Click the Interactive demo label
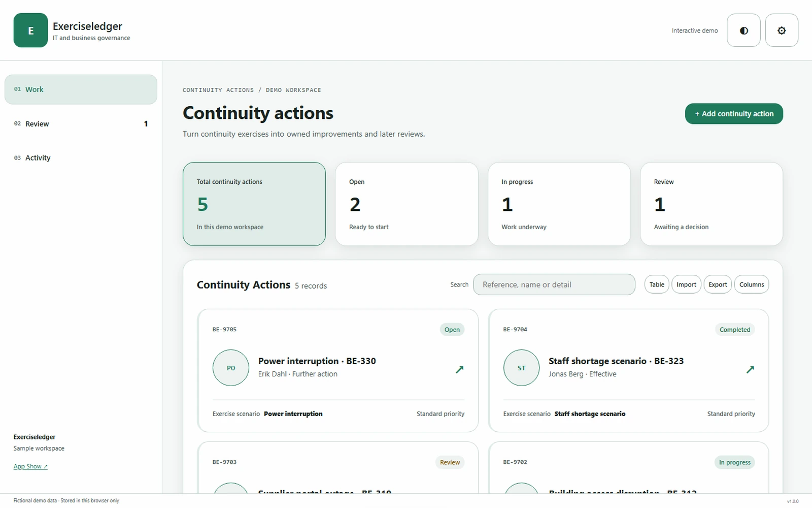 tap(695, 30)
